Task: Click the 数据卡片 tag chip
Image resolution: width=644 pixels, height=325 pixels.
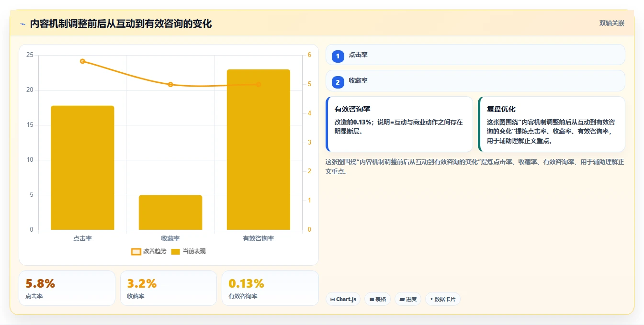Action: click(443, 299)
